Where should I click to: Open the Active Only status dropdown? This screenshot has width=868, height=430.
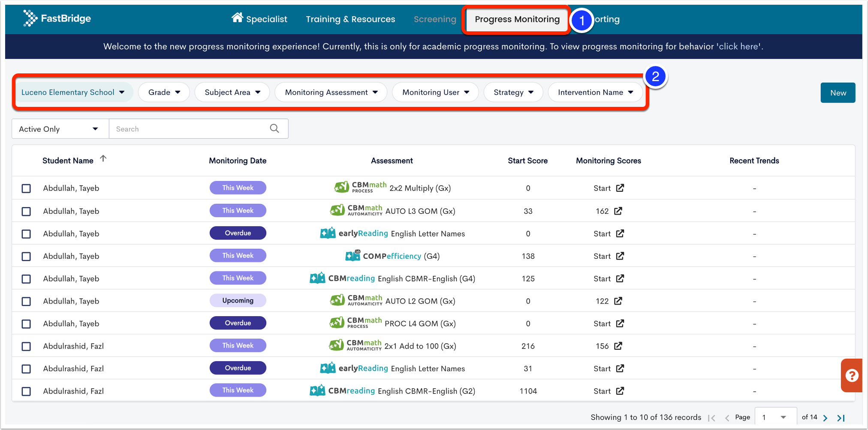click(60, 129)
